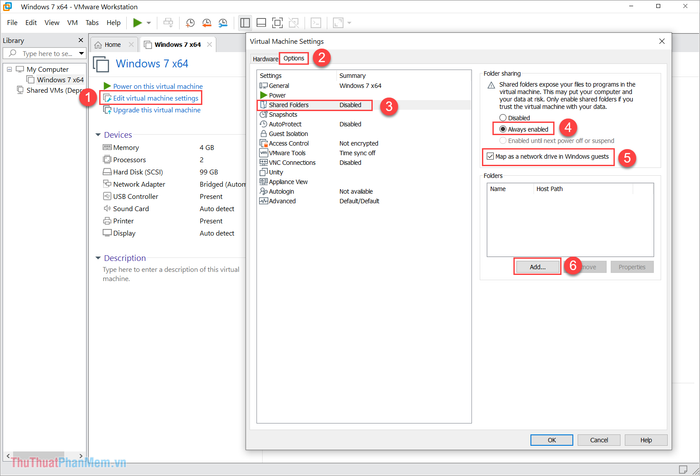The height and width of the screenshot is (476, 700).
Task: Open the Edit menu
Action: (31, 22)
